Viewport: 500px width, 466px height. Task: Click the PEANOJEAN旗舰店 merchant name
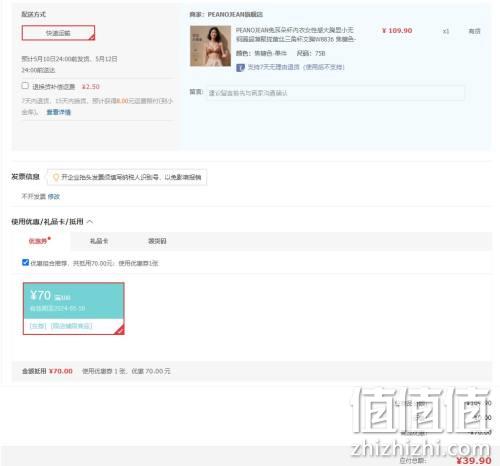[235, 14]
